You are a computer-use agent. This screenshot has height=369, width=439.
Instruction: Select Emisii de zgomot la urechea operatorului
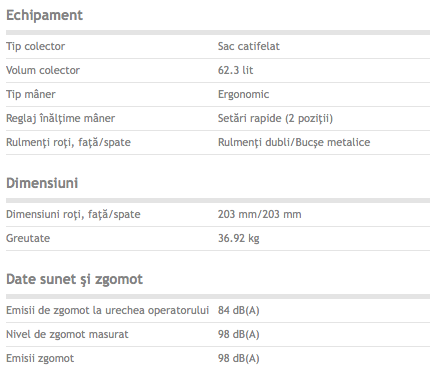[107, 310]
